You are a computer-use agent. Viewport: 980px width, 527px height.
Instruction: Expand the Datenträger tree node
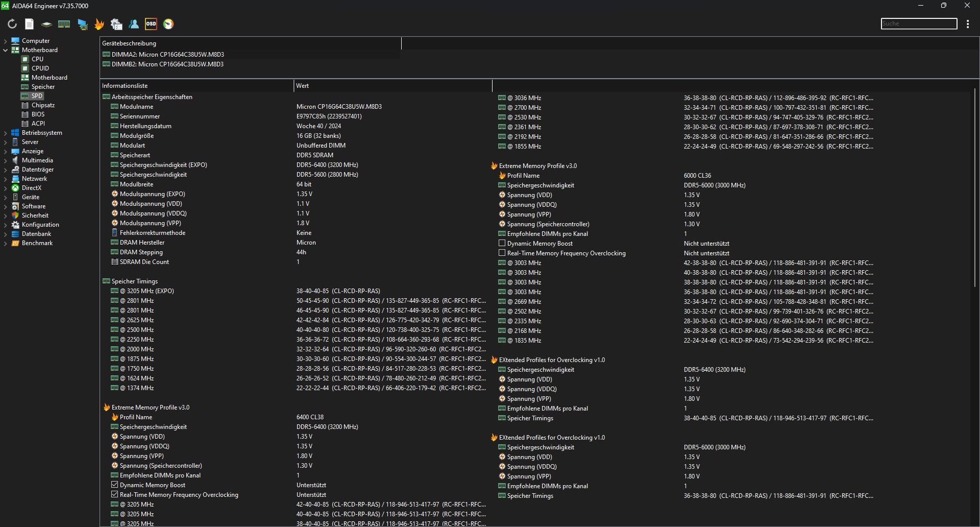[x=6, y=170]
